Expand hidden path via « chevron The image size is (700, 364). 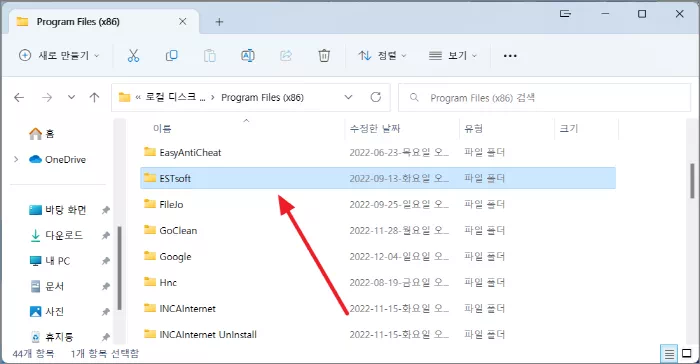click(138, 97)
